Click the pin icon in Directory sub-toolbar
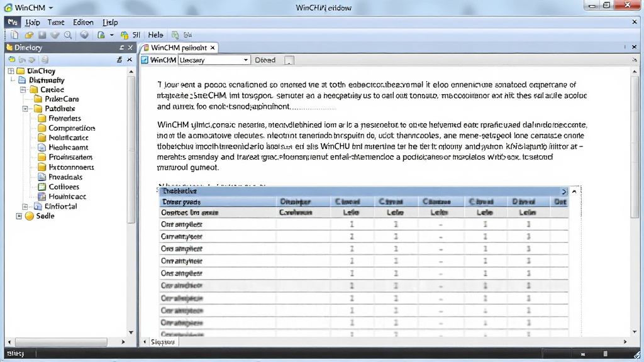The width and height of the screenshot is (644, 362). 119,60
